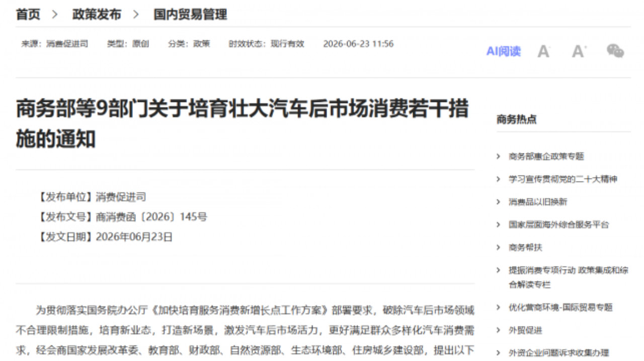Click the timestamp 2026-06-23 11:56
This screenshot has width=644, height=361.
click(x=358, y=44)
